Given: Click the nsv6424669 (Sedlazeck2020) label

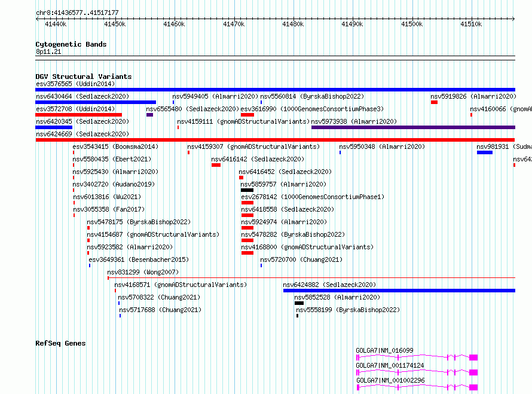Looking at the screenshot, I should [x=82, y=134].
